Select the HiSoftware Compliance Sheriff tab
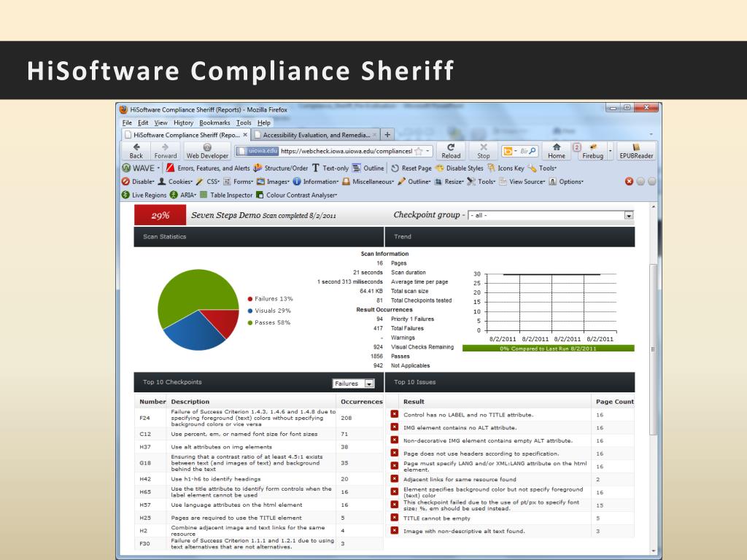Viewport: 747px width, 560px height. [x=186, y=135]
